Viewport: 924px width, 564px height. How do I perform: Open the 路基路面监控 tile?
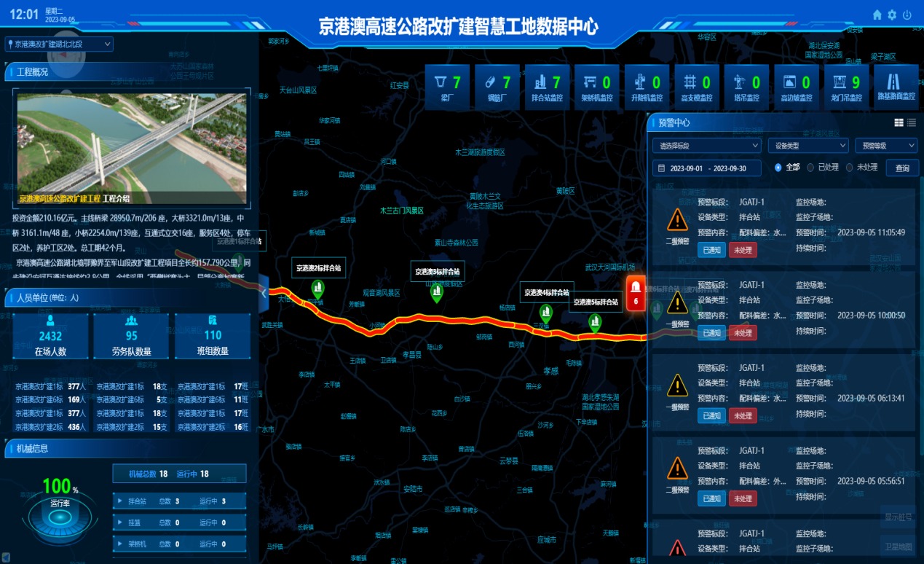(x=896, y=87)
